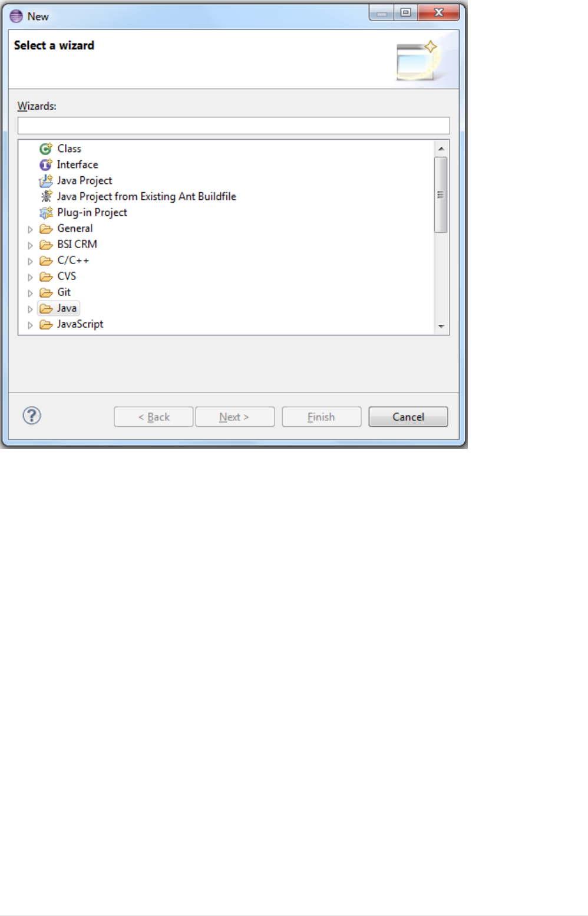This screenshot has width=588, height=916.
Task: Expand the BSI CRM category
Action: click(30, 245)
